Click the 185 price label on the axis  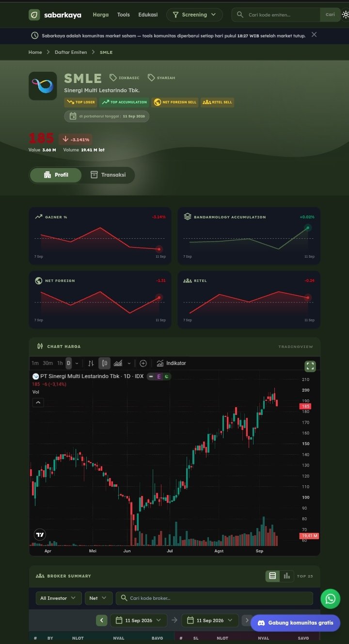click(305, 406)
